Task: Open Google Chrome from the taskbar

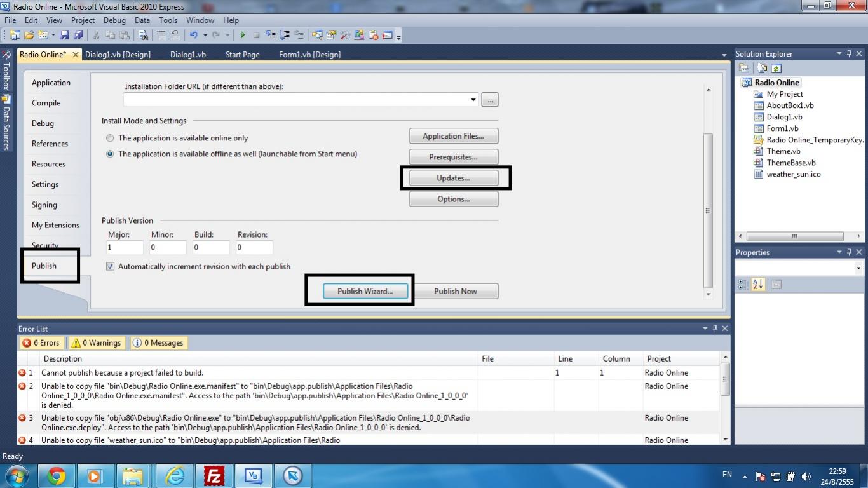Action: pyautogui.click(x=56, y=475)
